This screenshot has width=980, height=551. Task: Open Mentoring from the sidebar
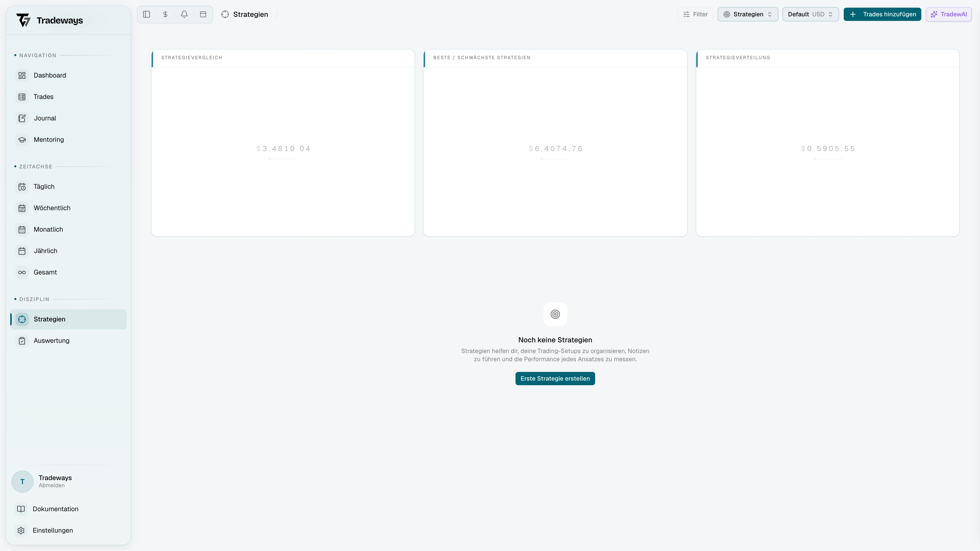point(49,140)
